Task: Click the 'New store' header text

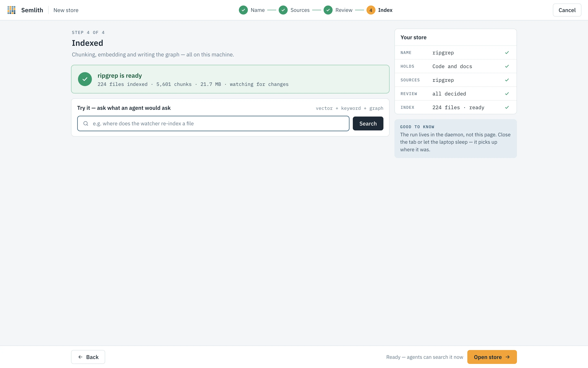Action: coord(66,10)
